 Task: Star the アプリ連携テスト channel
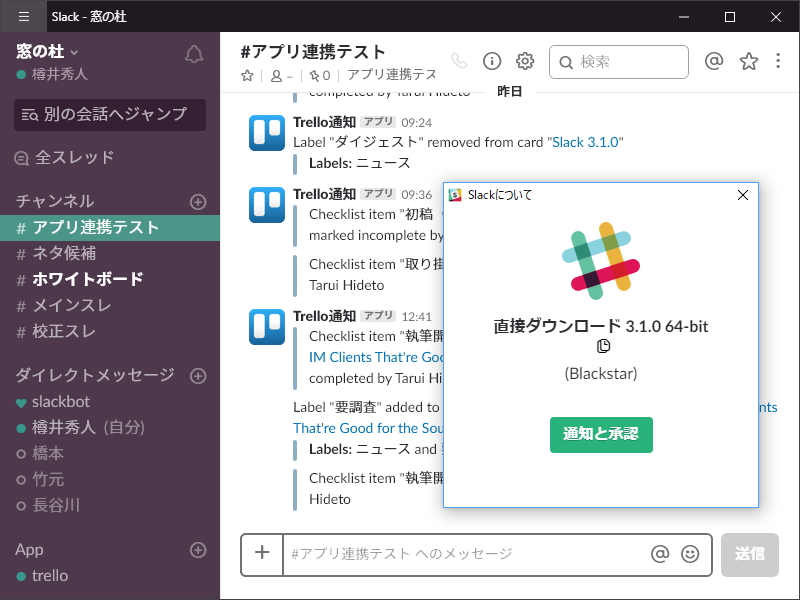[246, 74]
